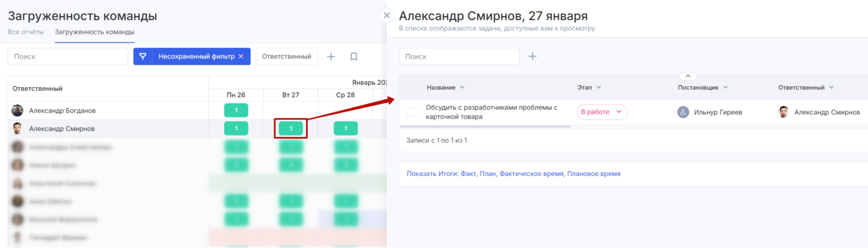This screenshot has width=868, height=248.
Task: Click the bookmark save filter icon
Action: tap(354, 56)
